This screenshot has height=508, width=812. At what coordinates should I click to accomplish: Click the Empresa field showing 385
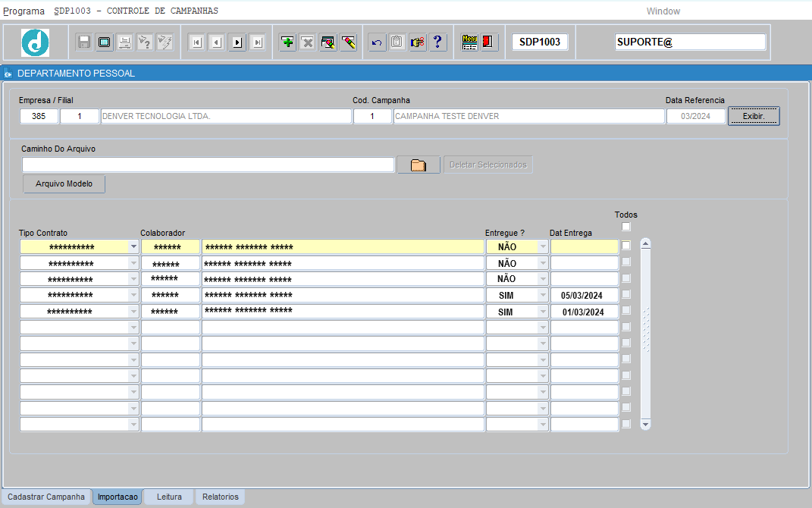(x=39, y=116)
